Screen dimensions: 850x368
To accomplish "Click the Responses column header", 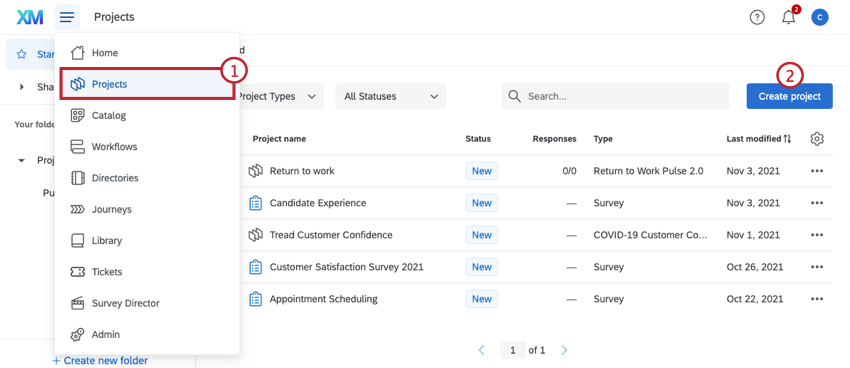I will pos(554,139).
